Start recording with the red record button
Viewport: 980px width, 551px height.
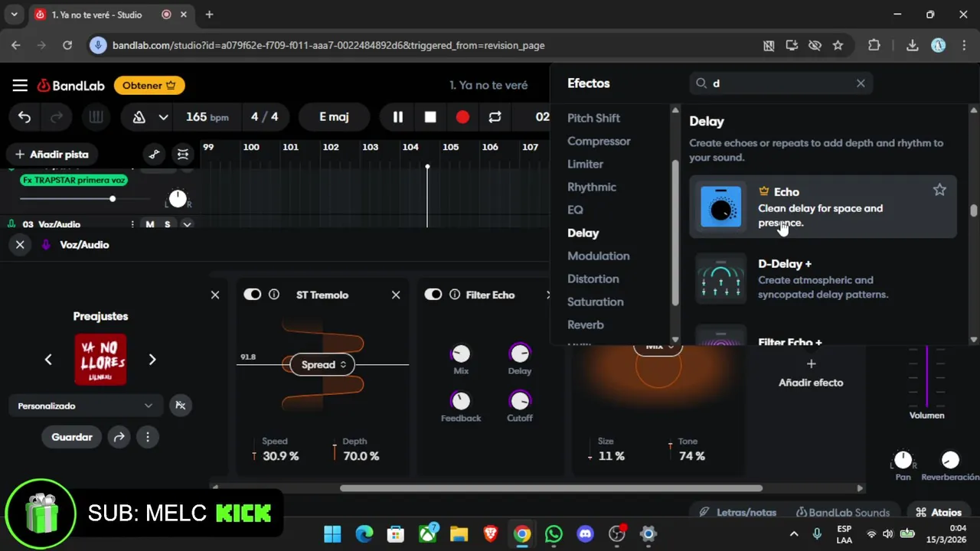462,117
